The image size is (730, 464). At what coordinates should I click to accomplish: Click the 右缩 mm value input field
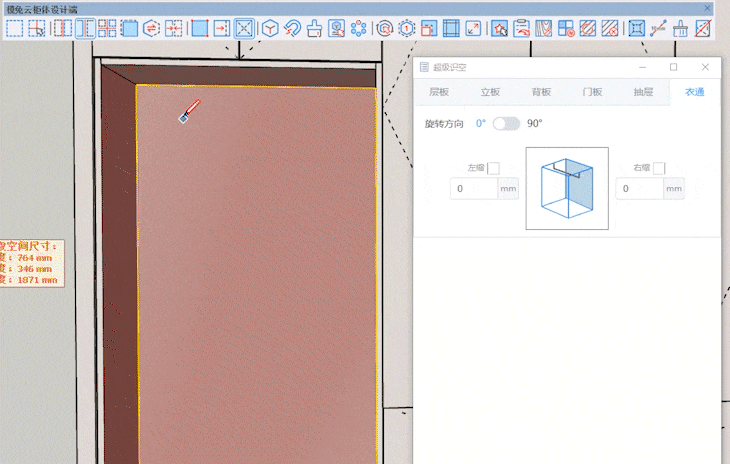point(639,188)
